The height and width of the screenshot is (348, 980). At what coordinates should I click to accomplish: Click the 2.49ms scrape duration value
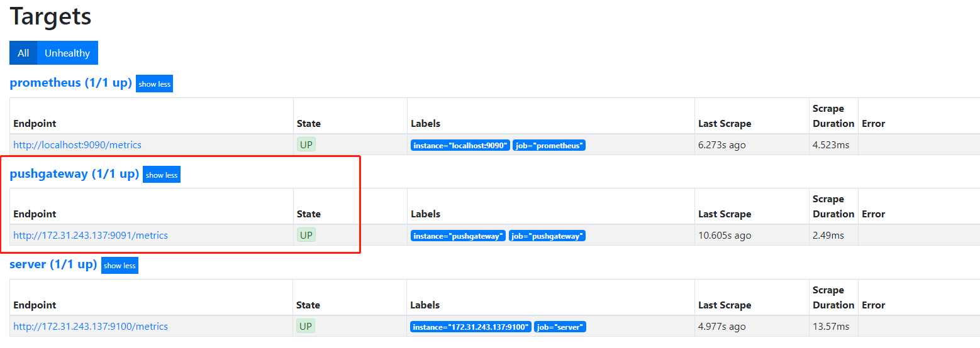tap(828, 236)
